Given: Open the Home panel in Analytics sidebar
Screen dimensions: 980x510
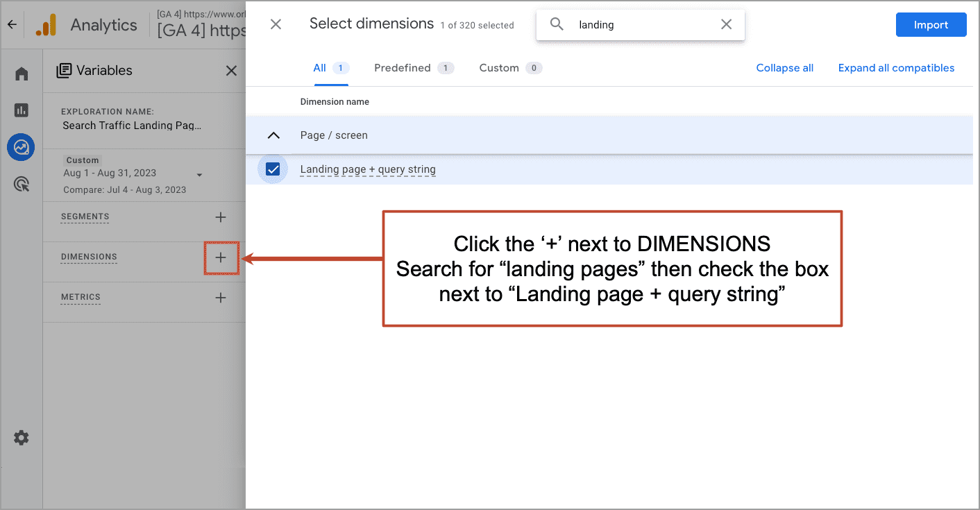Looking at the screenshot, I should [21, 73].
